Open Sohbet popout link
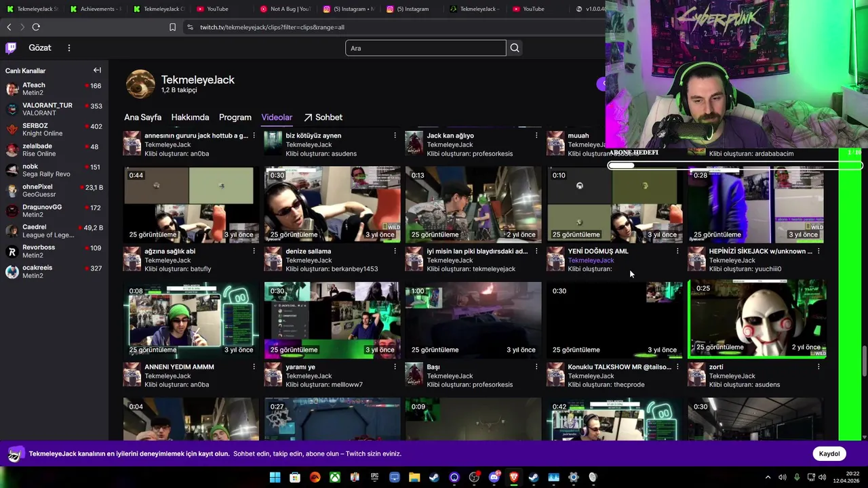The image size is (868, 488). click(323, 117)
